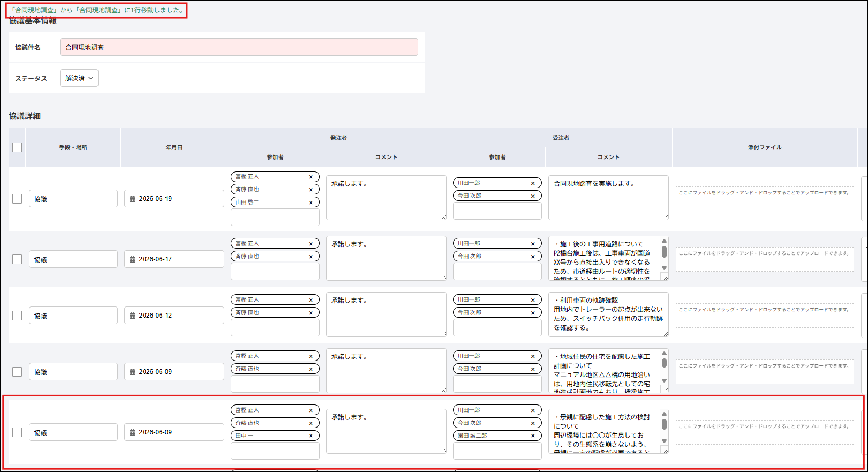Open the ステータス dropdown showing 解決済
The image size is (868, 472).
click(79, 78)
